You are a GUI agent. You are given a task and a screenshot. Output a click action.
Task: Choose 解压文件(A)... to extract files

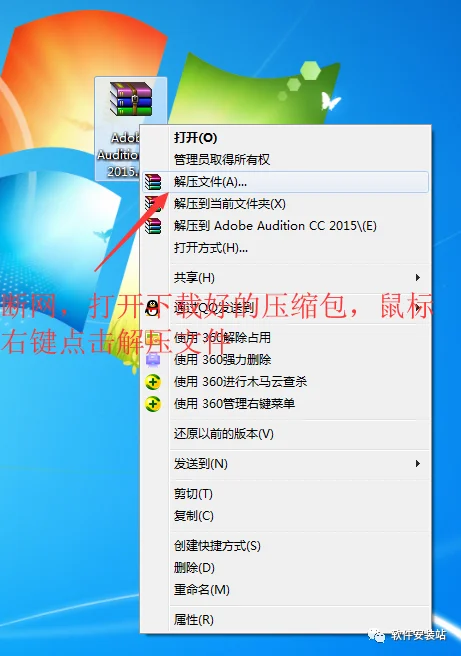click(x=286, y=182)
